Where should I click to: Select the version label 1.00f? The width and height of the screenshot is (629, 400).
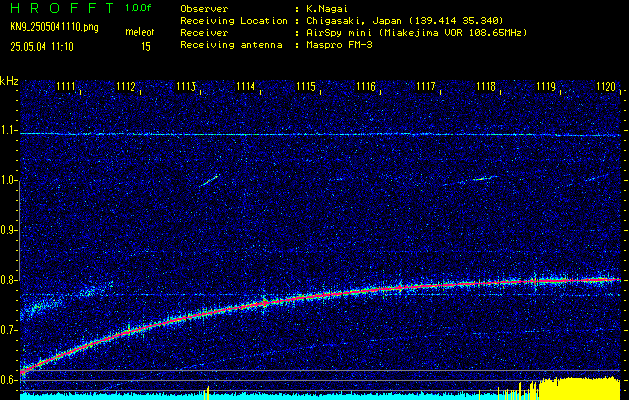tap(138, 8)
